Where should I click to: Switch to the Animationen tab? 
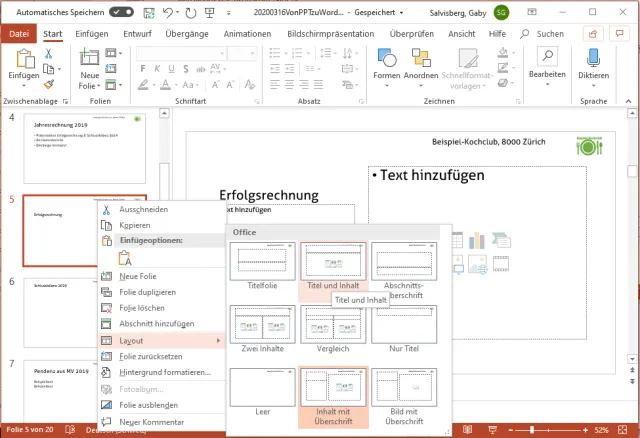point(247,33)
